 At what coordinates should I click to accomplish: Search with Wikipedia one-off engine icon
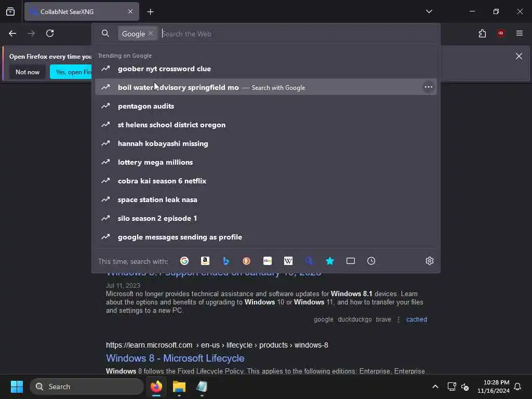(x=288, y=261)
